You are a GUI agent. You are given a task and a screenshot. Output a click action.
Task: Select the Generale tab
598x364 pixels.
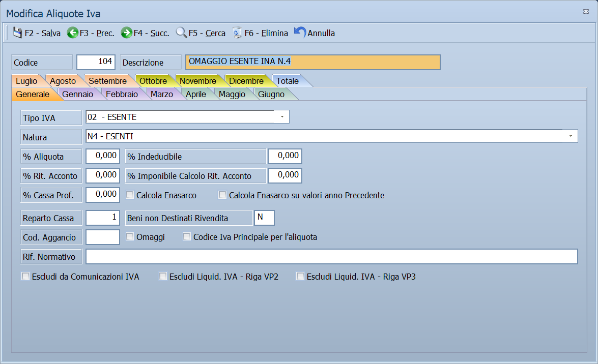(33, 94)
